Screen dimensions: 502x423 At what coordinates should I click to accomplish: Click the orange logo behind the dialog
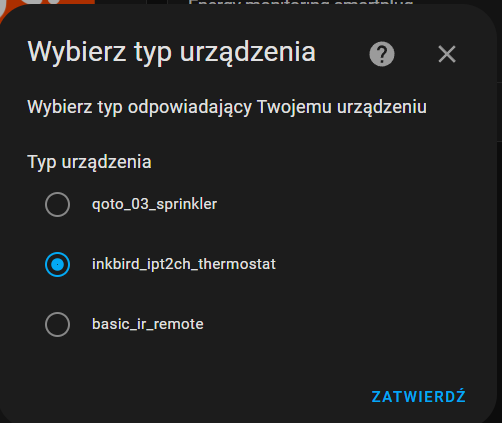pyautogui.click(x=47, y=8)
